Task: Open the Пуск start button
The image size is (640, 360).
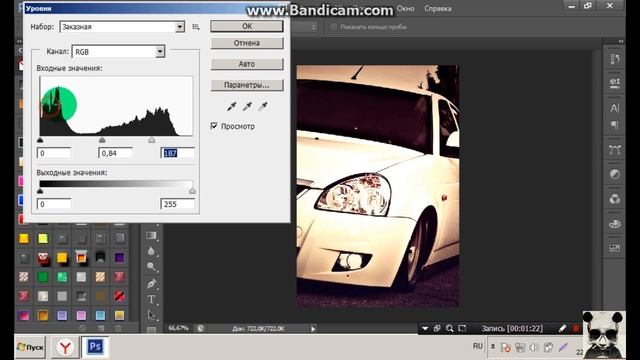Action: (31, 347)
